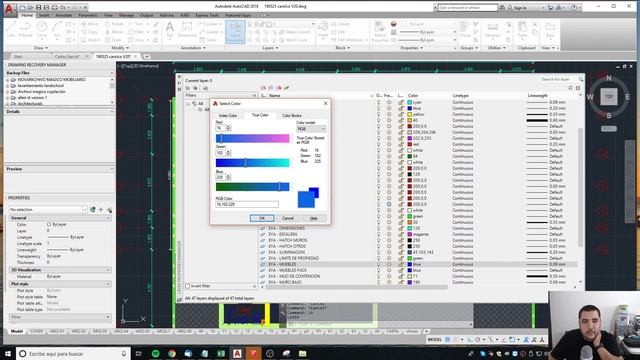Click on the Green gradient slider
The height and width of the screenshot is (360, 640).
252,163
